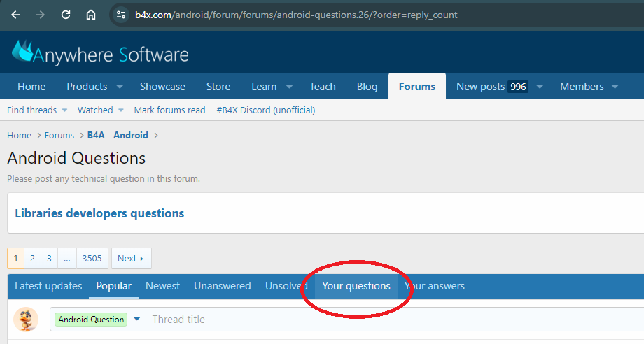
Task: Select the Forums navigation tab
Action: pyautogui.click(x=417, y=87)
